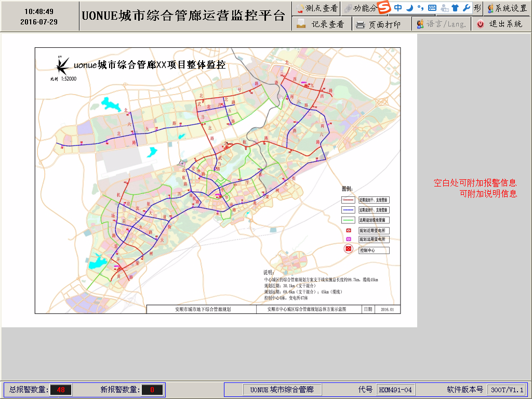Click Sogou skin shirt icon

pos(455,8)
